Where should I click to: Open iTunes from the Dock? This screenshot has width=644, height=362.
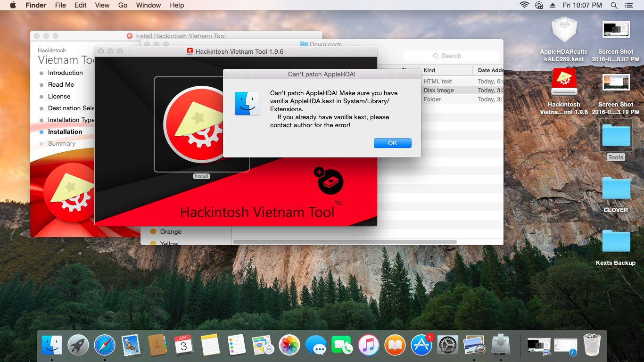(x=369, y=345)
